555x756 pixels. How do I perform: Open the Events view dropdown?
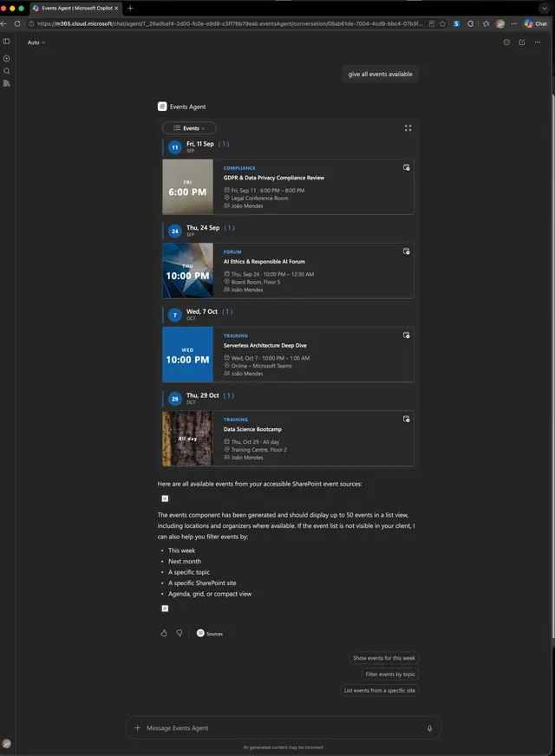click(x=189, y=128)
